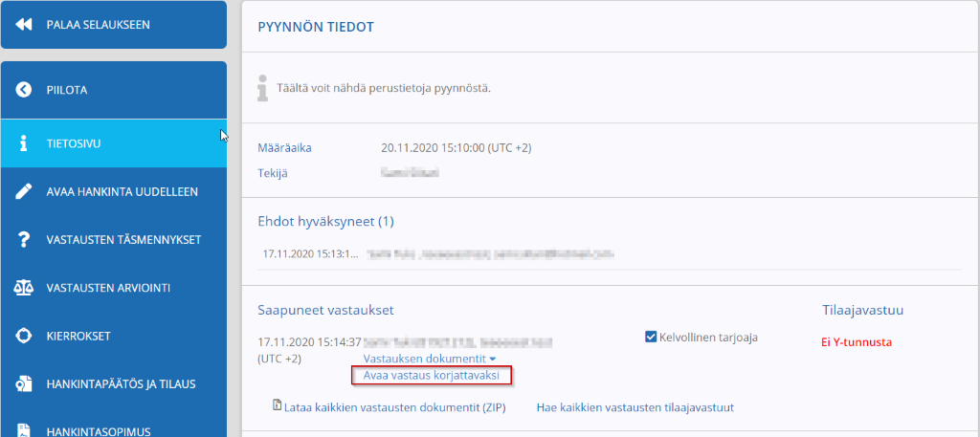Go to Avaa hankinta uudelleen
The height and width of the screenshot is (437, 980).
(114, 191)
